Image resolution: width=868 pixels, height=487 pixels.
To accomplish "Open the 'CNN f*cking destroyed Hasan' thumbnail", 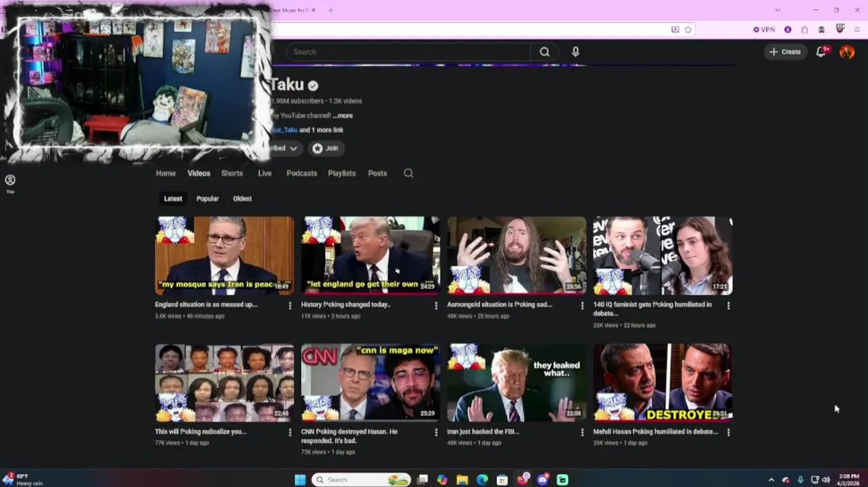I will 370,383.
